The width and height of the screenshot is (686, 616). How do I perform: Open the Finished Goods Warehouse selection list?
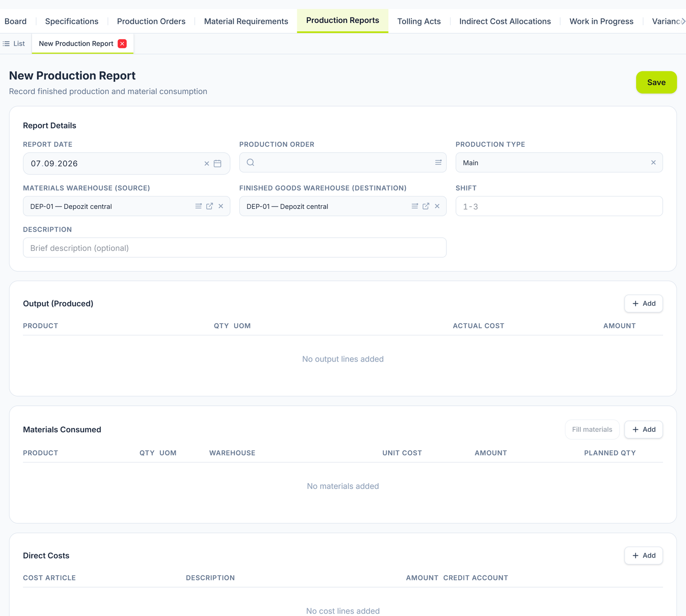pos(415,206)
